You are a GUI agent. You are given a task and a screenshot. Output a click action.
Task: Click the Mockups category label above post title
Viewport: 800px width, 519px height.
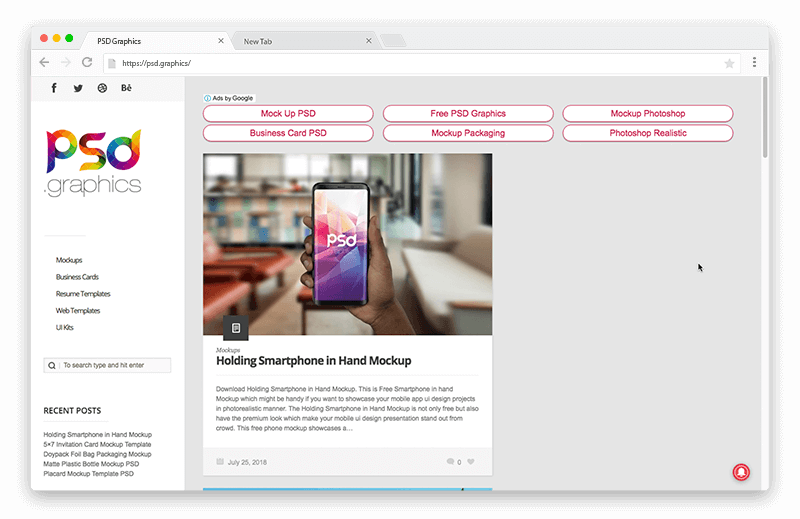228,350
